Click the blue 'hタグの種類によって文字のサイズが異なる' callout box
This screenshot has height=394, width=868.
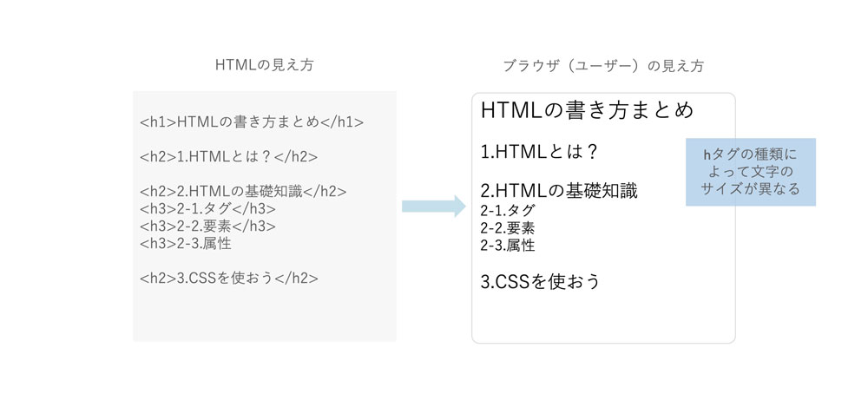(x=751, y=172)
